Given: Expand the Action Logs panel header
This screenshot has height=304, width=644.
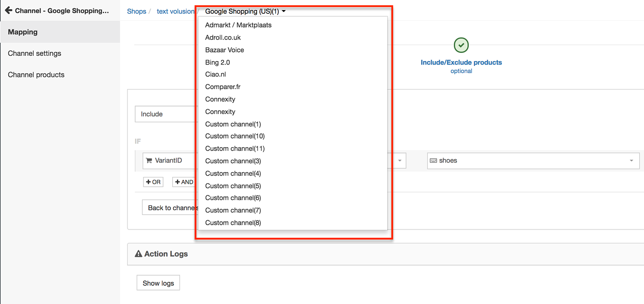Looking at the screenshot, I should click(386, 254).
